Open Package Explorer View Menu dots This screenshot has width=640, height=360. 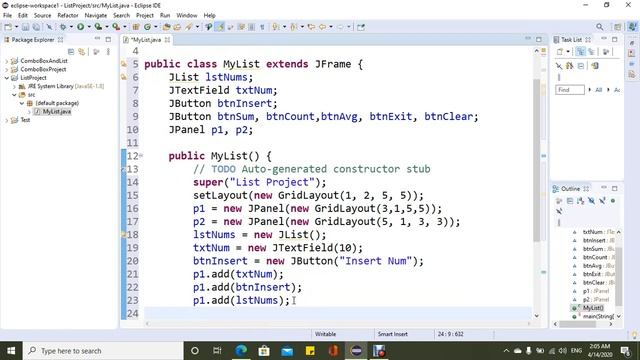tap(108, 52)
